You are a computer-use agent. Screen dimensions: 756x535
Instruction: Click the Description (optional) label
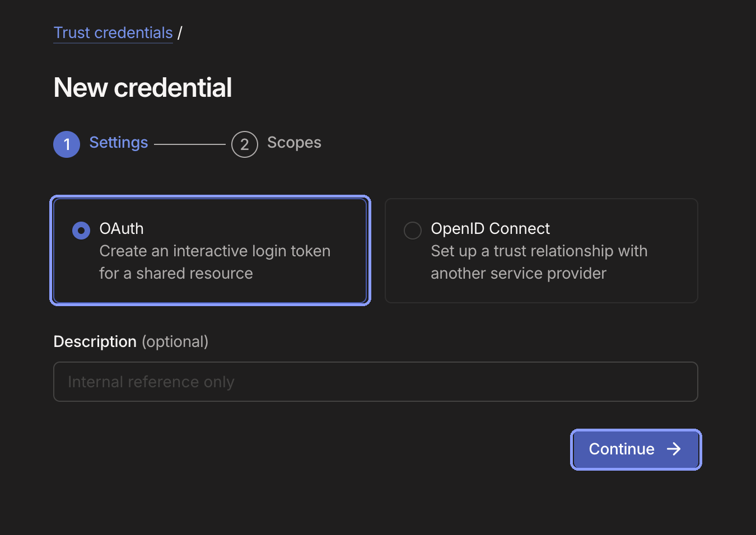(x=131, y=341)
